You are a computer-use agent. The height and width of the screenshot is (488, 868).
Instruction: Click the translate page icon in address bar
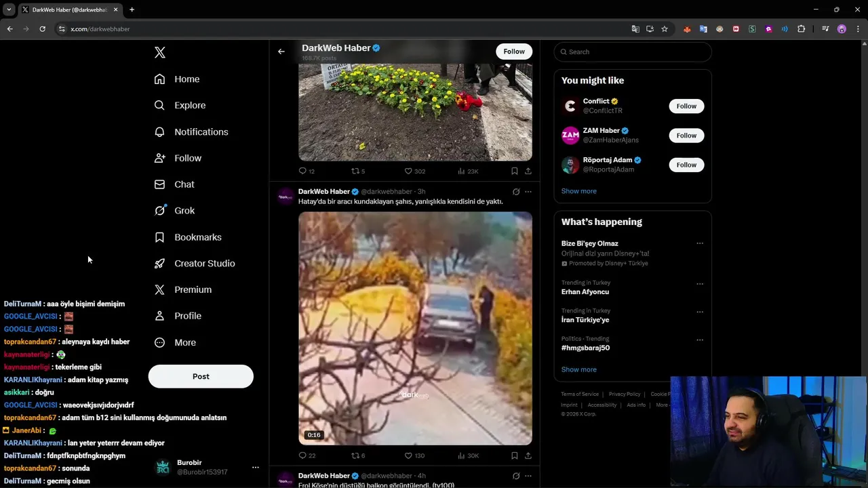pos(635,29)
